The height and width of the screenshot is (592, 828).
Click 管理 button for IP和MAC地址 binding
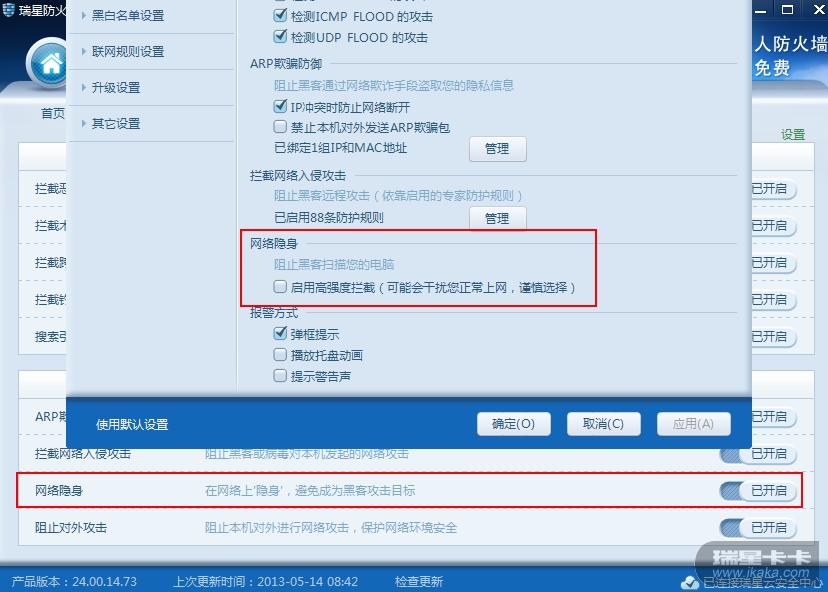click(x=497, y=149)
